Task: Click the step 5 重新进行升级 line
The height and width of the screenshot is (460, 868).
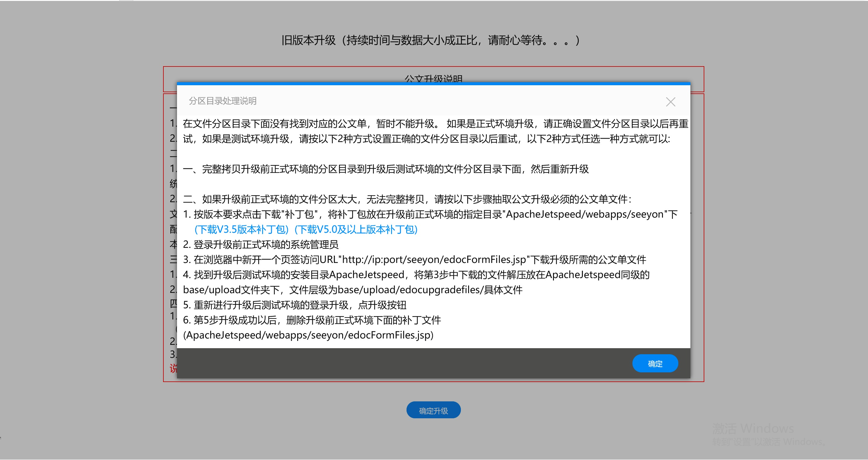Action: (x=294, y=305)
